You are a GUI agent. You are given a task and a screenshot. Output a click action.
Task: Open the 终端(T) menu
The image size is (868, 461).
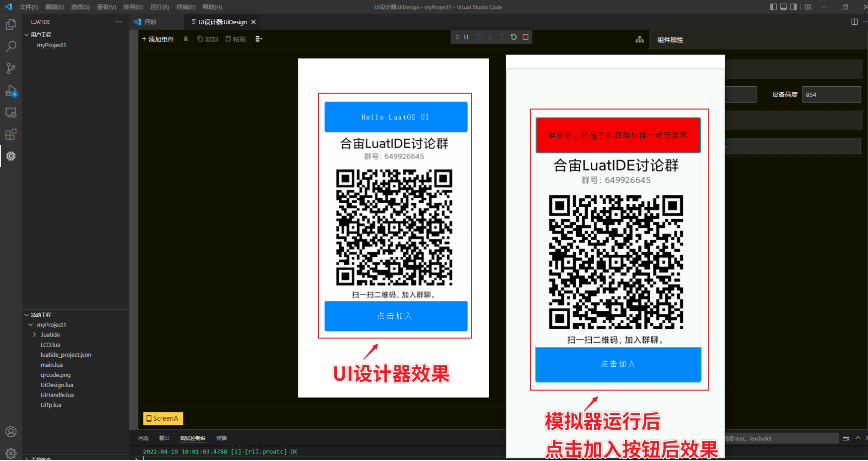pos(186,7)
